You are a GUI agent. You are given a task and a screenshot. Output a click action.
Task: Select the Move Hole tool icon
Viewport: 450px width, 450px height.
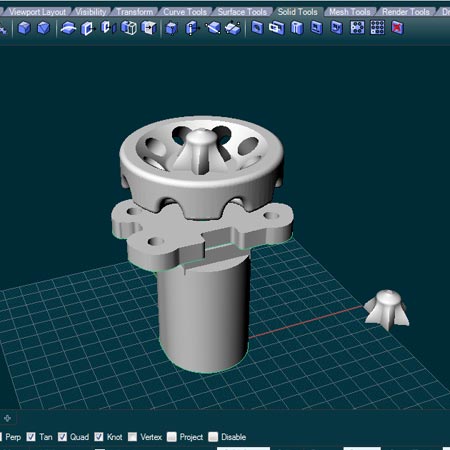[337, 28]
